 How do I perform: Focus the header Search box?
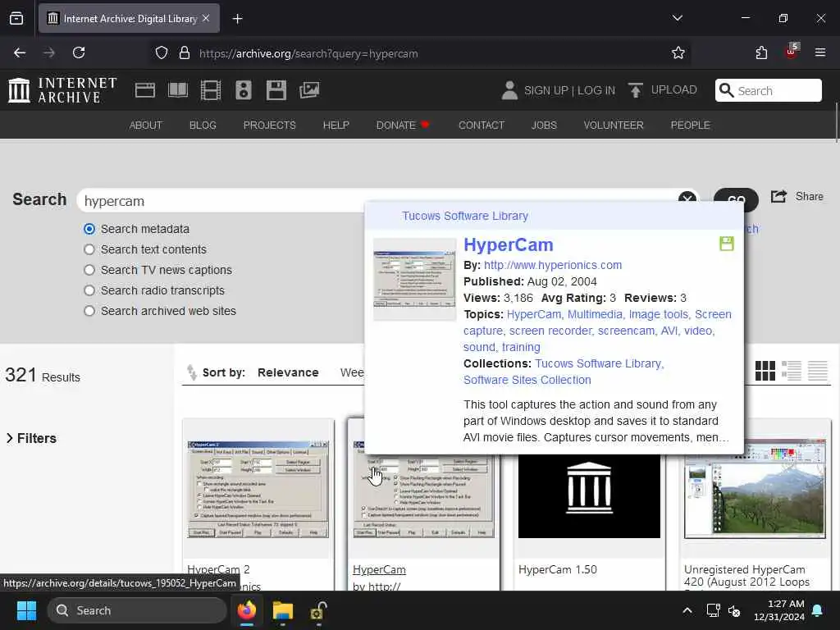click(768, 90)
